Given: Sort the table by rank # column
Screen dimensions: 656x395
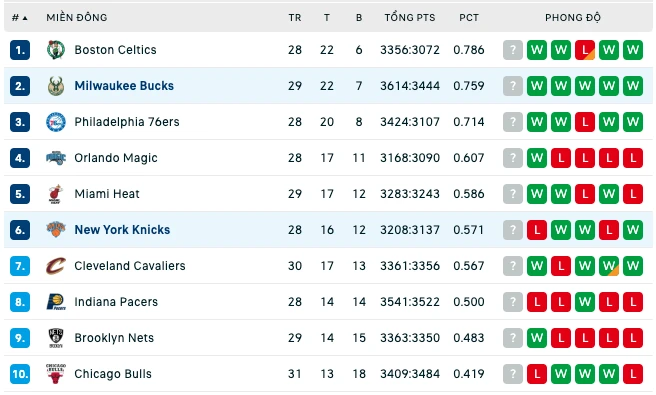Looking at the screenshot, I should point(19,18).
